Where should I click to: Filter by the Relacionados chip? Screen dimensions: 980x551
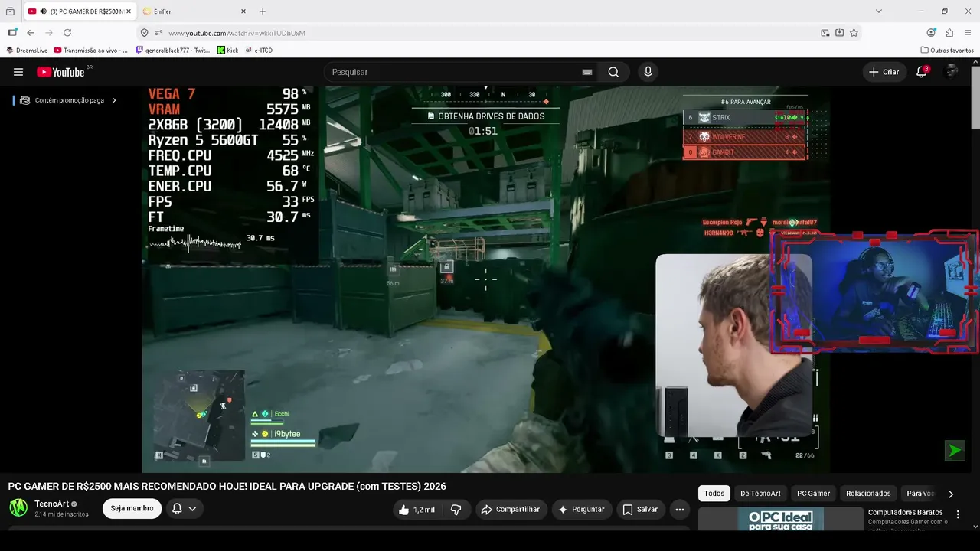tap(868, 494)
